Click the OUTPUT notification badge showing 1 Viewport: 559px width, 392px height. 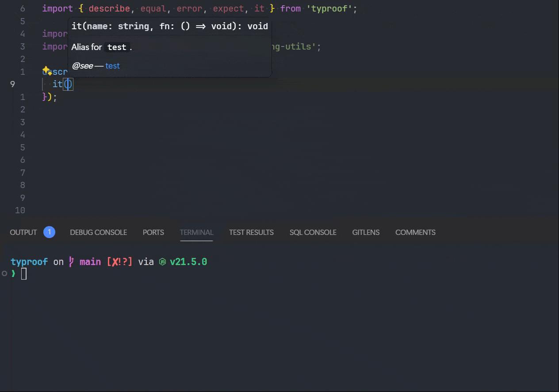pyautogui.click(x=49, y=232)
